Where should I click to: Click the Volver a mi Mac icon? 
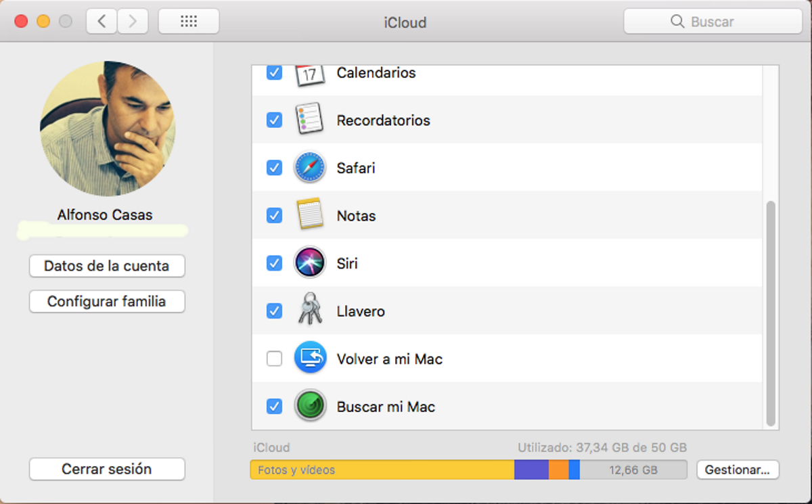point(310,359)
